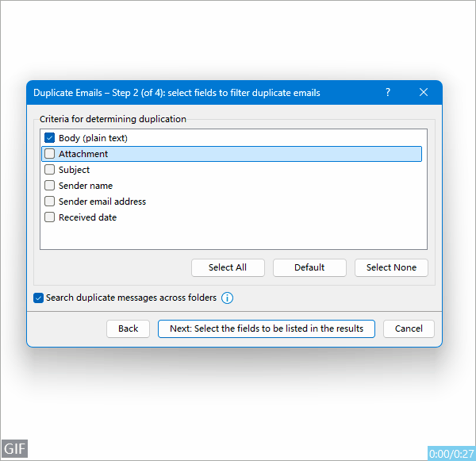Screen dimensions: 476x461
Task: Tick the Subject checkbox
Action: pos(50,170)
